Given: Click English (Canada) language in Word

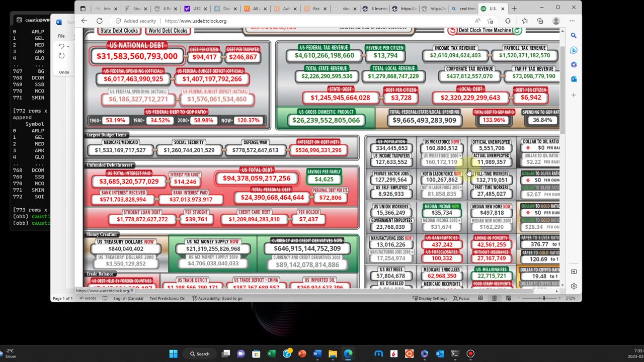Looking at the screenshot, I should pos(128,298).
